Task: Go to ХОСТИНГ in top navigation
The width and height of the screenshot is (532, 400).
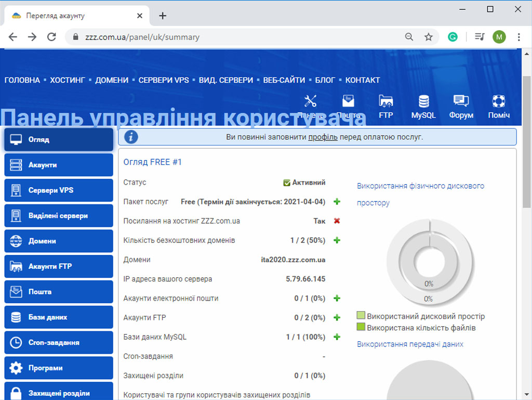Action: click(x=67, y=80)
